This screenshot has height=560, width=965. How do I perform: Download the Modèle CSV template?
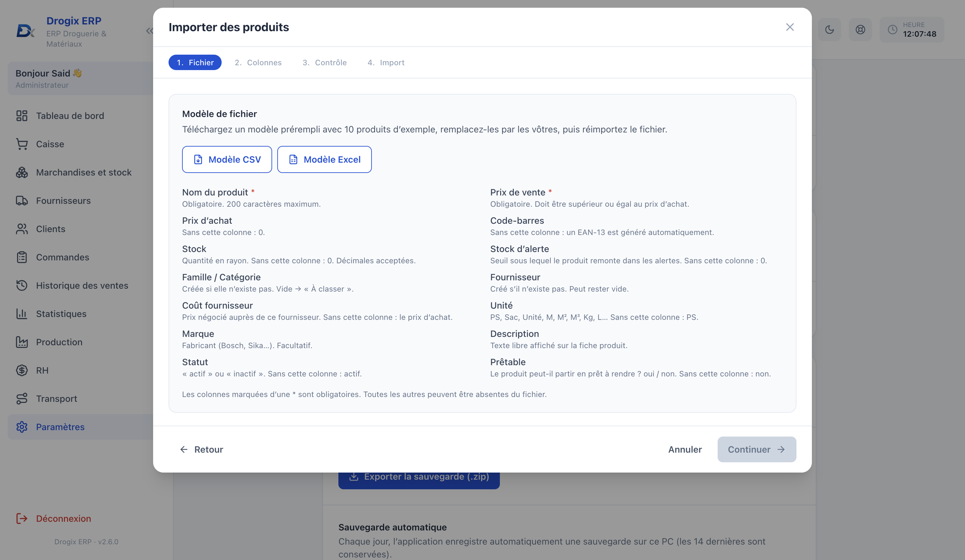pyautogui.click(x=227, y=160)
